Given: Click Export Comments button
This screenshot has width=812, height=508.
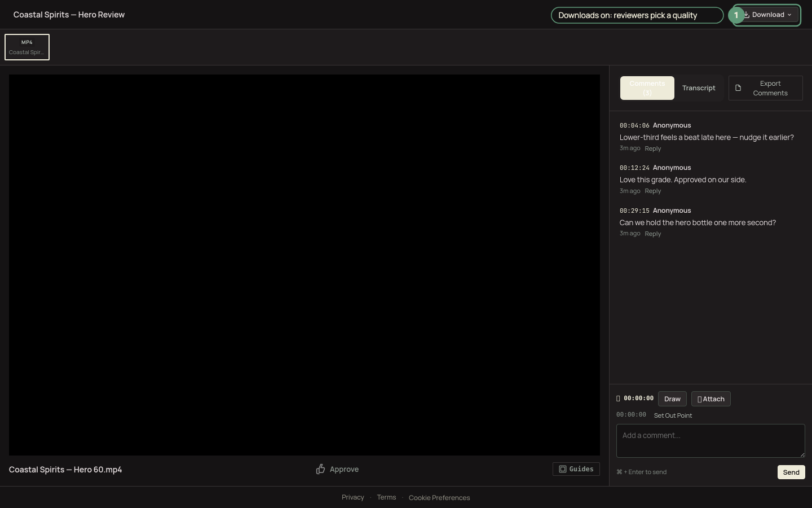Looking at the screenshot, I should pyautogui.click(x=766, y=88).
